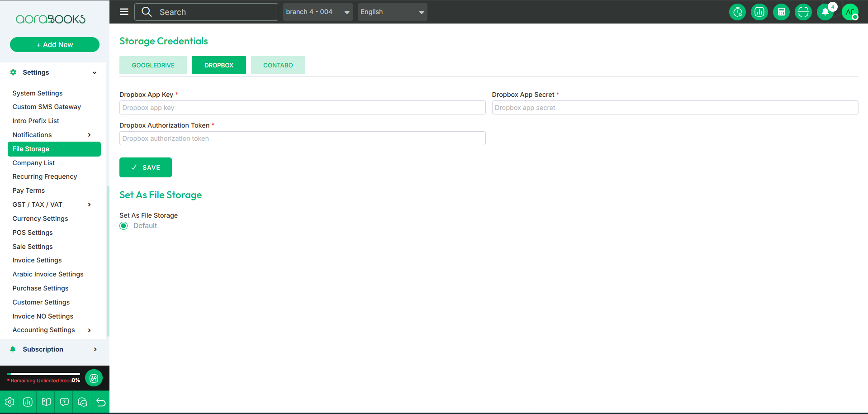Click the stopwatch timer icon
Viewport: 868px width, 414px height.
click(737, 12)
